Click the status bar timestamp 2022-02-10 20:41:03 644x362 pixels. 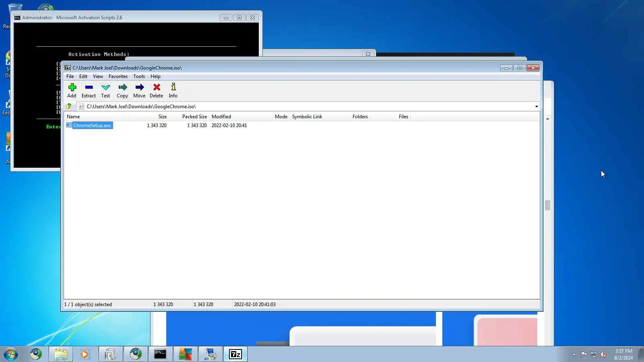click(x=255, y=304)
